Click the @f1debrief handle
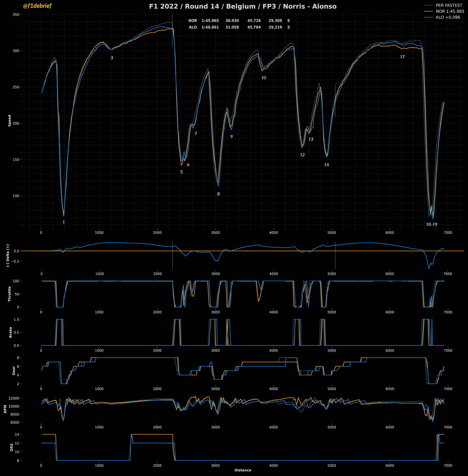This screenshot has width=468, height=476. [37, 6]
